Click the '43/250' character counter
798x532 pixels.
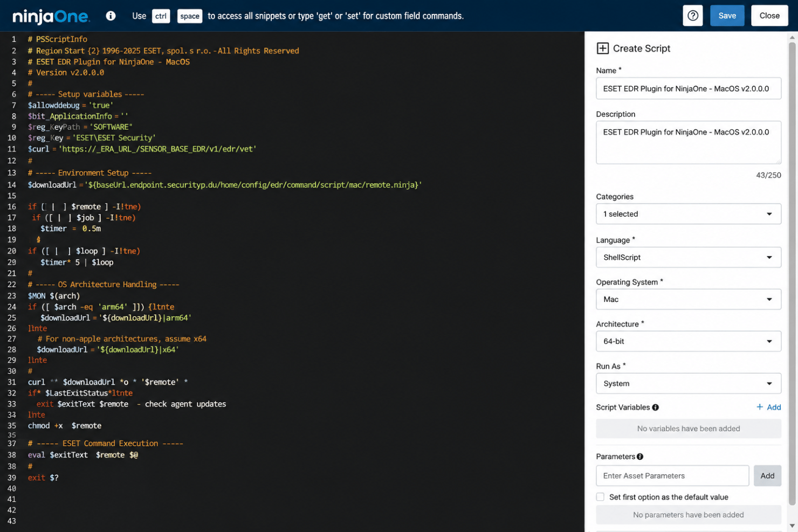pos(768,175)
